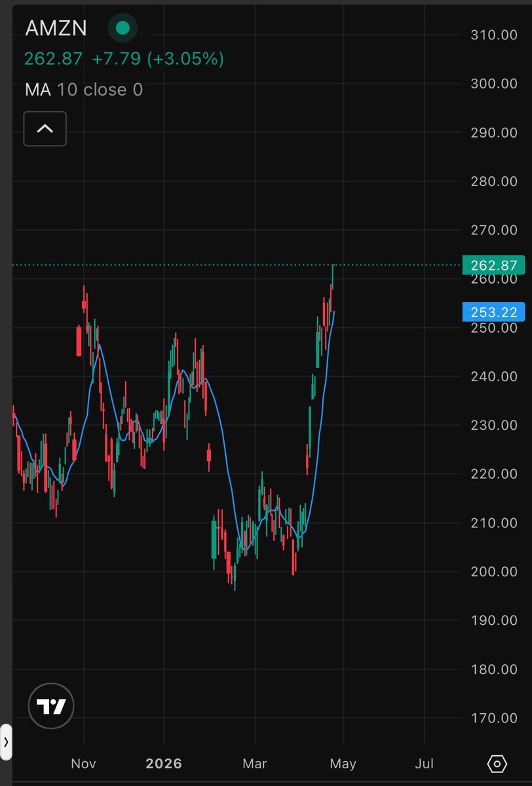The height and width of the screenshot is (786, 532).
Task: Click the 230.00 price axis label
Action: (x=494, y=425)
